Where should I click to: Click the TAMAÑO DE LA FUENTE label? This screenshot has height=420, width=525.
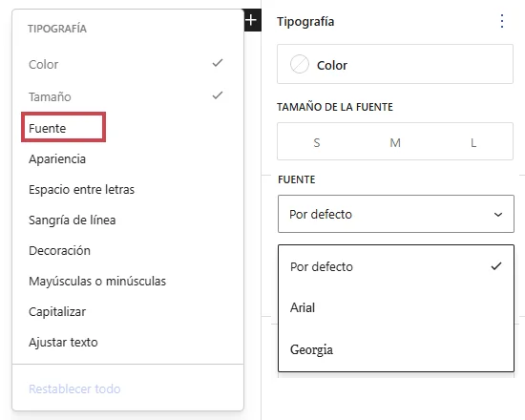tap(335, 107)
